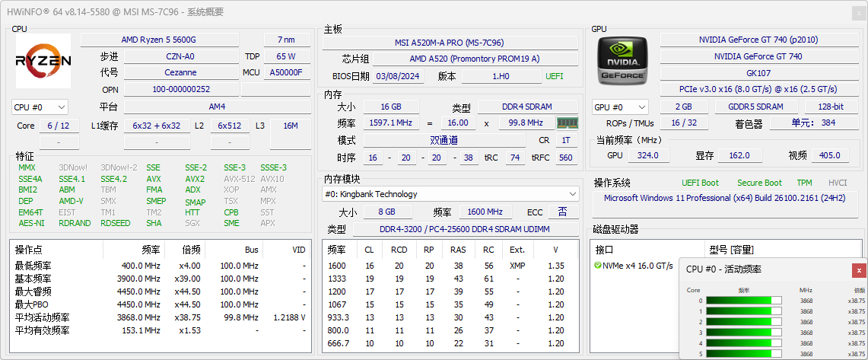Screen dimensions: 868x360
Task: Click the Secure Boot status label
Action: point(758,183)
